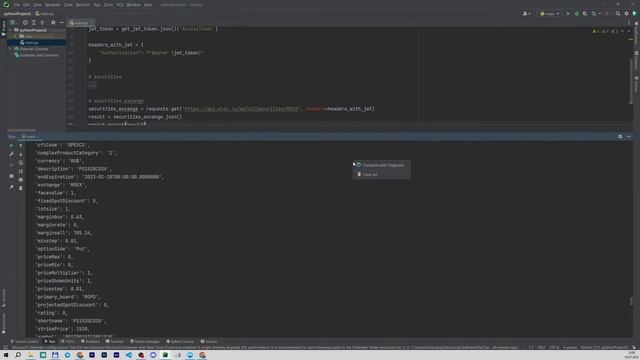Open the run configuration dropdown
The image size is (640, 360).
point(549,14)
